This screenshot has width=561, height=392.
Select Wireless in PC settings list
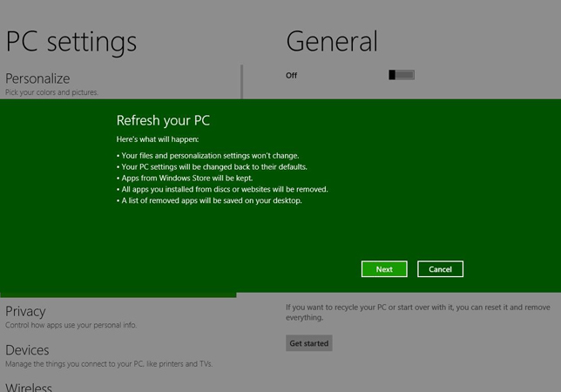[x=29, y=388]
